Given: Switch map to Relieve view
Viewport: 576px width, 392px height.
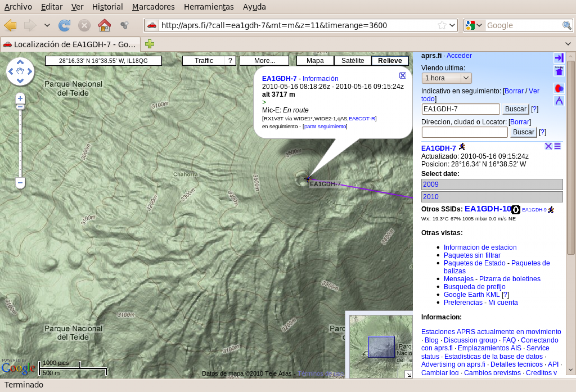Looking at the screenshot, I should point(390,61).
